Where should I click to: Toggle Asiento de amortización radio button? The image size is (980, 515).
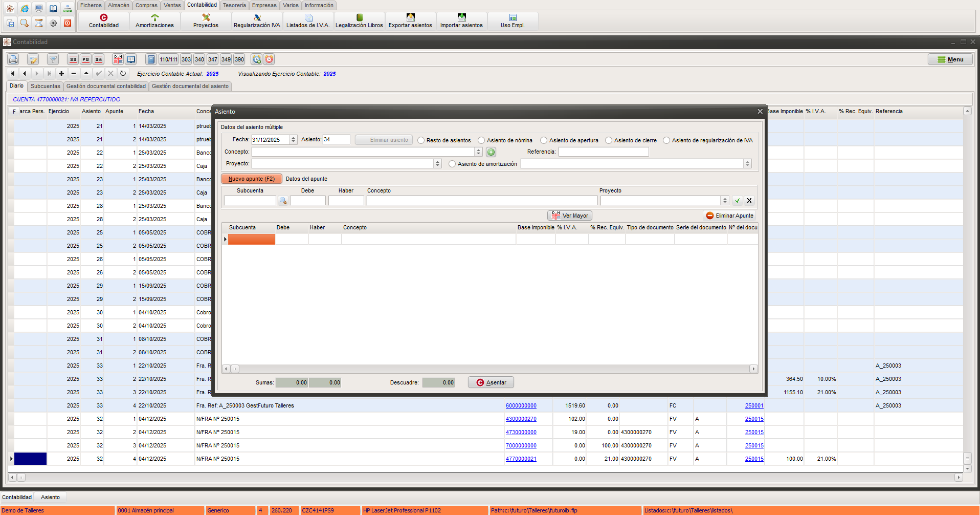click(x=452, y=164)
